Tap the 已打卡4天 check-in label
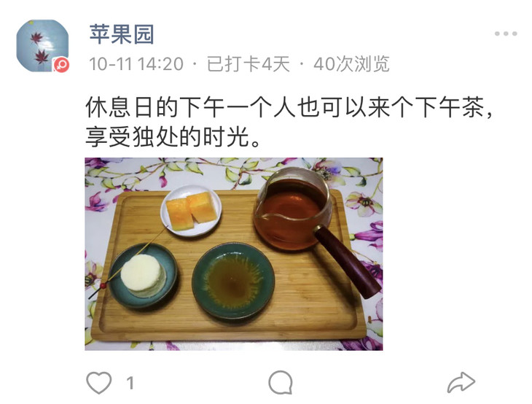The height and width of the screenshot is (404, 532). pyautogui.click(x=249, y=64)
